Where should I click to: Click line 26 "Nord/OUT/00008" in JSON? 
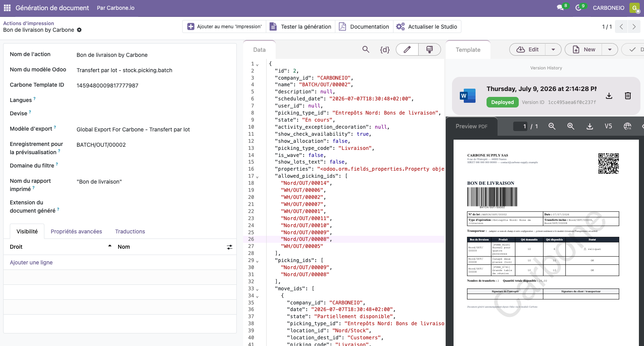pyautogui.click(x=306, y=239)
